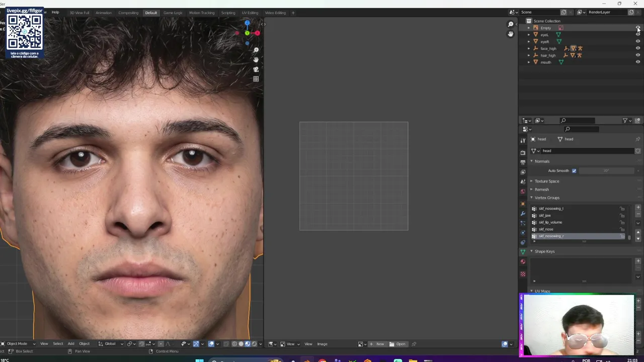Select skf_lip_volume vertex group
The height and width of the screenshot is (362, 644).
click(x=579, y=222)
